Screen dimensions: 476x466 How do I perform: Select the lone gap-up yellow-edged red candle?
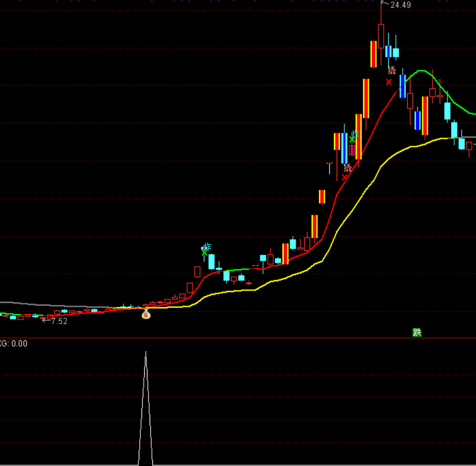[322, 197]
